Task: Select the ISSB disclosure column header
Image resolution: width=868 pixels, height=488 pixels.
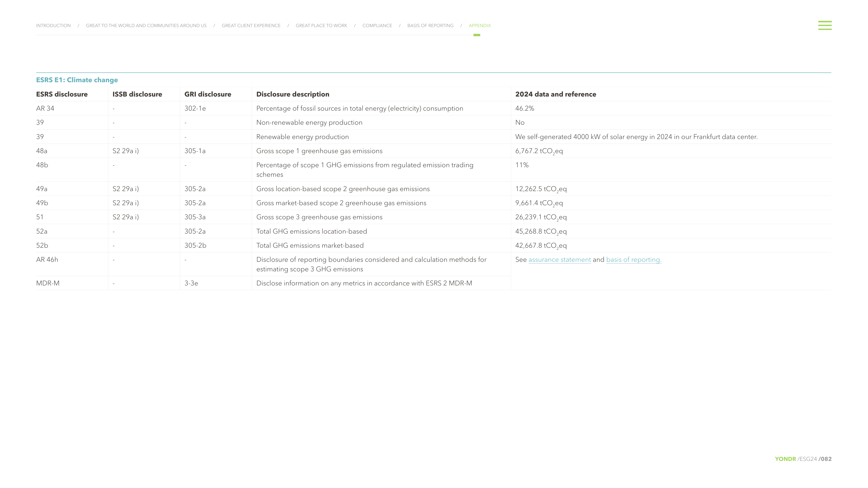Action: (137, 94)
